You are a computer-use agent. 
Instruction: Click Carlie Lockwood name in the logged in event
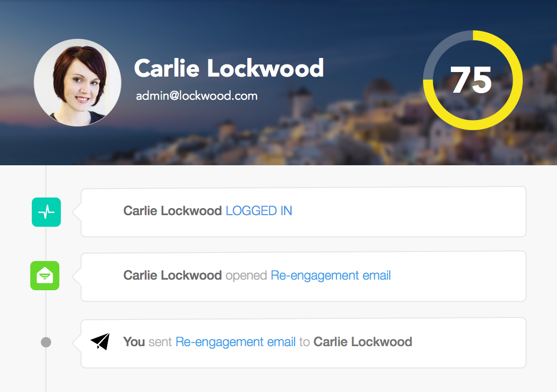pyautogui.click(x=172, y=211)
